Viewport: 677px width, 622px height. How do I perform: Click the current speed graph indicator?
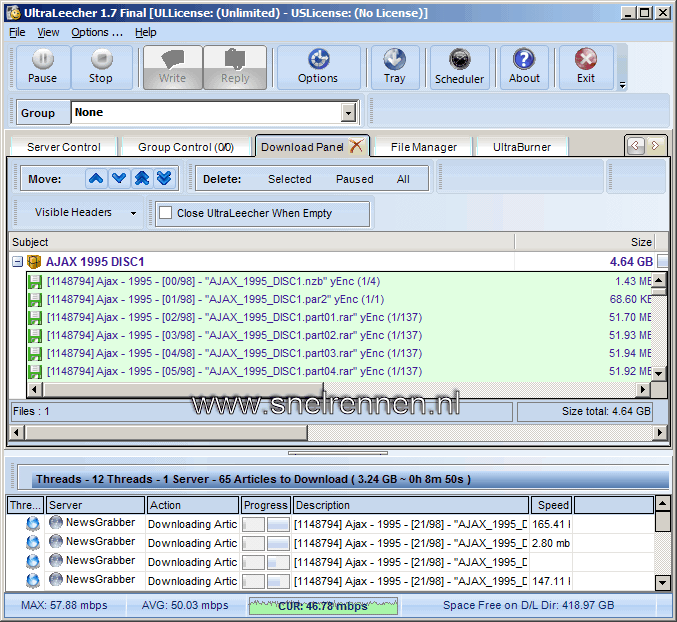click(x=323, y=606)
